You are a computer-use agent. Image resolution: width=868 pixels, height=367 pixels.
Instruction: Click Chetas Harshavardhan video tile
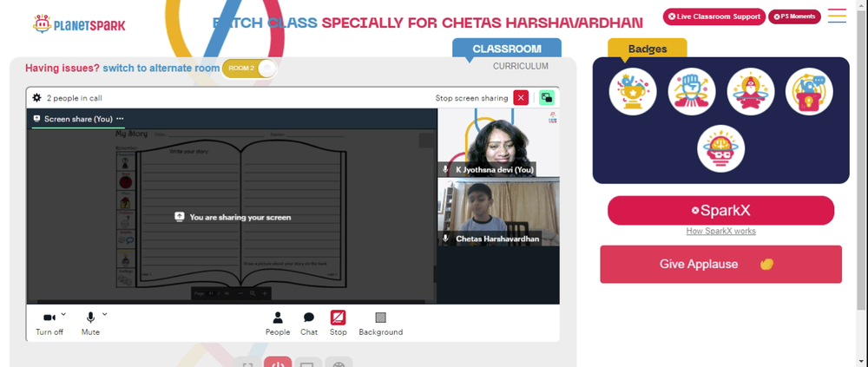pyautogui.click(x=498, y=212)
